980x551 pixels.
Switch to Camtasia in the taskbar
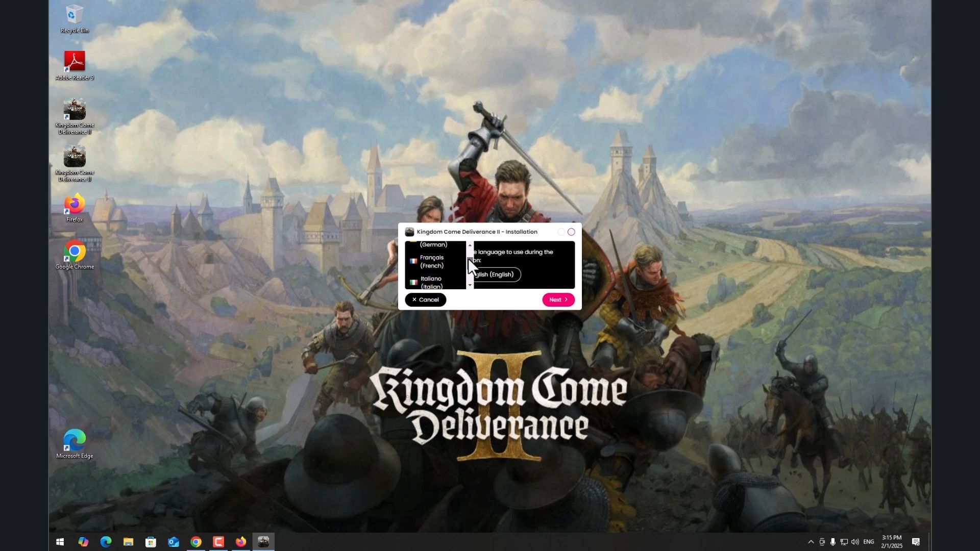218,542
